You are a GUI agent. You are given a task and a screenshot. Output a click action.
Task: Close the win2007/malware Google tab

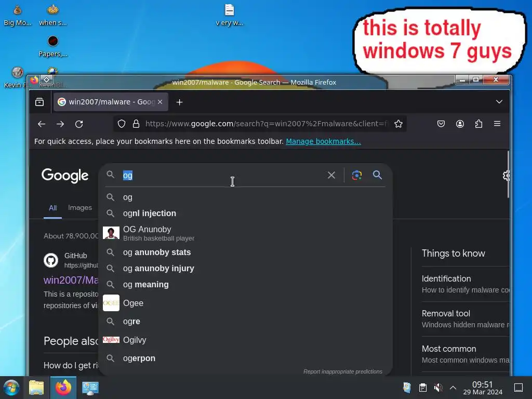pyautogui.click(x=160, y=102)
